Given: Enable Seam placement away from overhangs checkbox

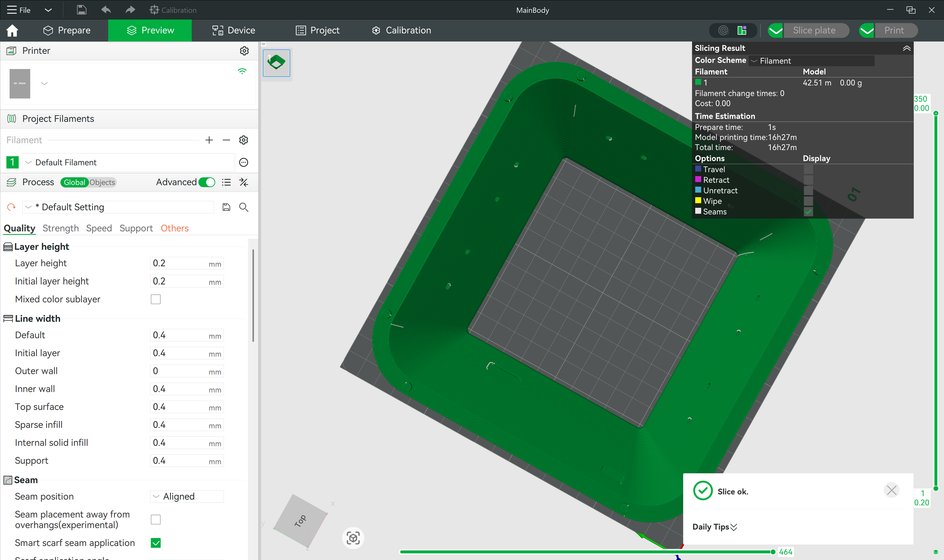Looking at the screenshot, I should [x=156, y=520].
